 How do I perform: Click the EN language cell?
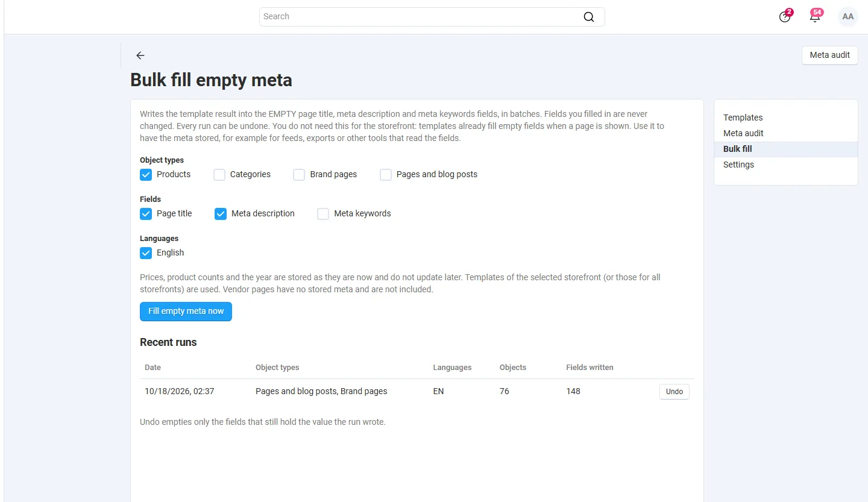(438, 391)
